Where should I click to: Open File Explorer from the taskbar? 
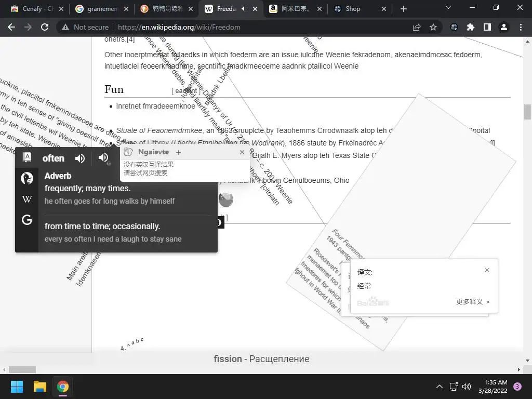(39, 387)
